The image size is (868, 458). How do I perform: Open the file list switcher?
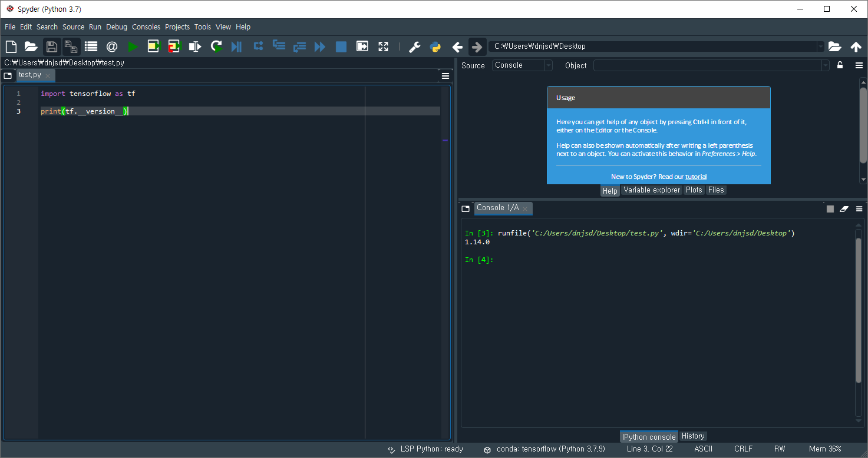pyautogui.click(x=91, y=47)
